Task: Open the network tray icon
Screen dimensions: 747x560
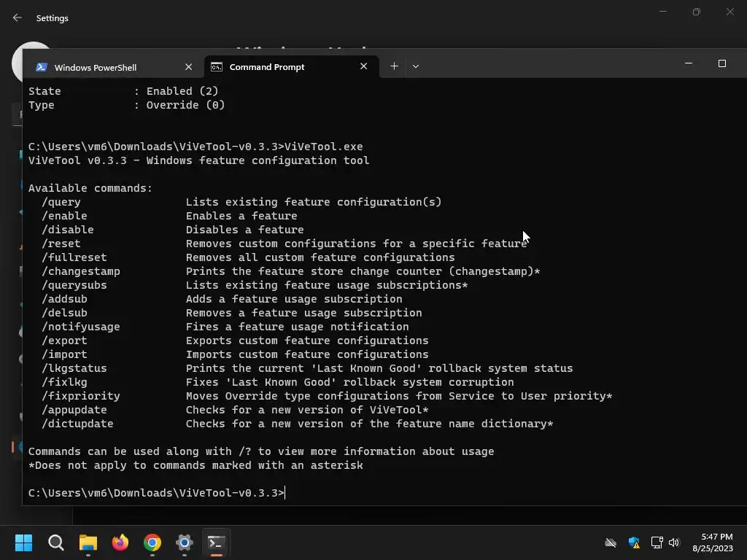Action: point(657,542)
